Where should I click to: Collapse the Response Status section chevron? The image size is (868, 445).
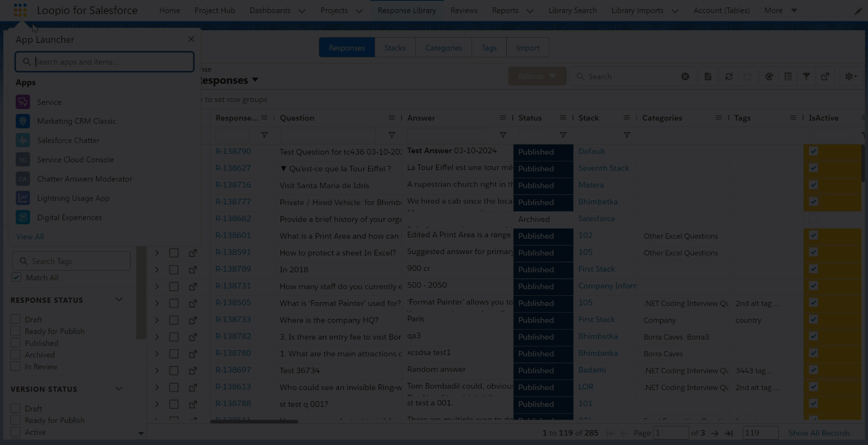tap(119, 299)
